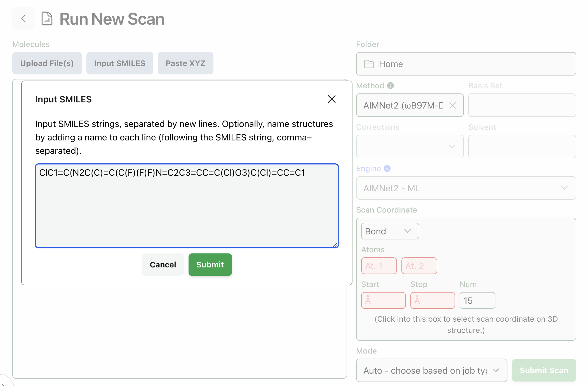The image size is (588, 386).
Task: Click the scan document icon beside title
Action: click(x=47, y=19)
